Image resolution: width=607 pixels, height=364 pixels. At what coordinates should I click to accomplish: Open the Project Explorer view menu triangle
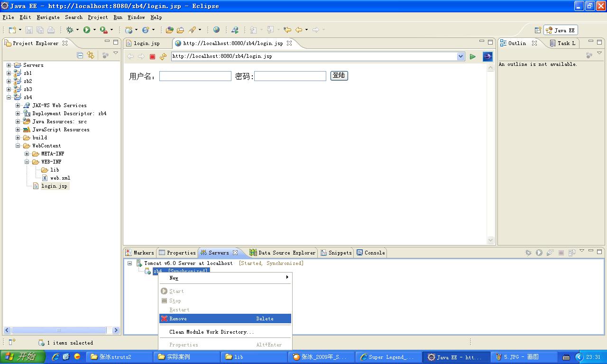(116, 54)
